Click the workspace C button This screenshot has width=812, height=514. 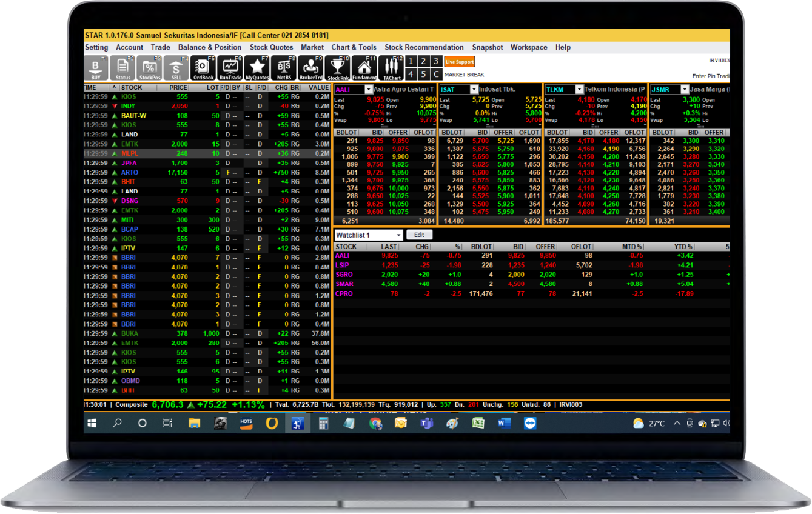pyautogui.click(x=436, y=75)
